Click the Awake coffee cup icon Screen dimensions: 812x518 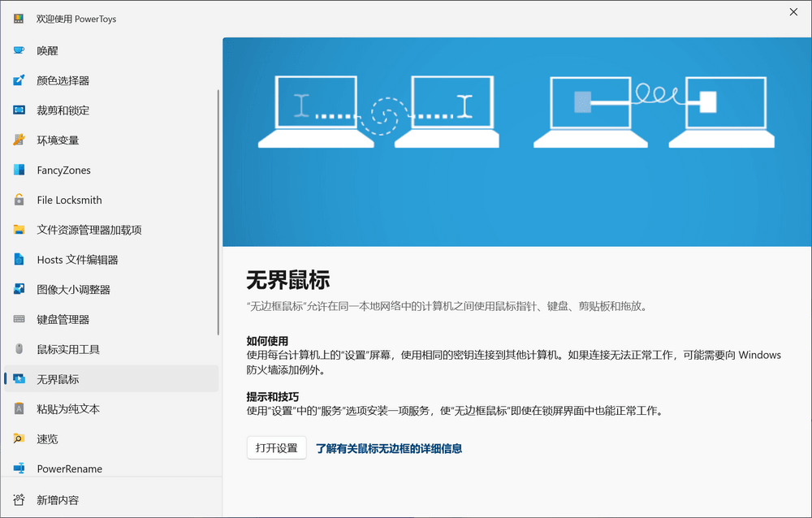point(19,50)
